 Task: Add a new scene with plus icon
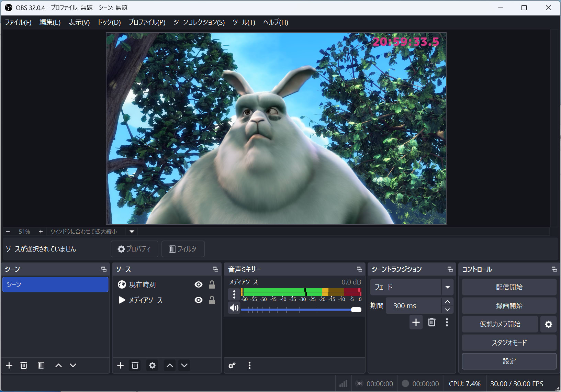tap(9, 366)
